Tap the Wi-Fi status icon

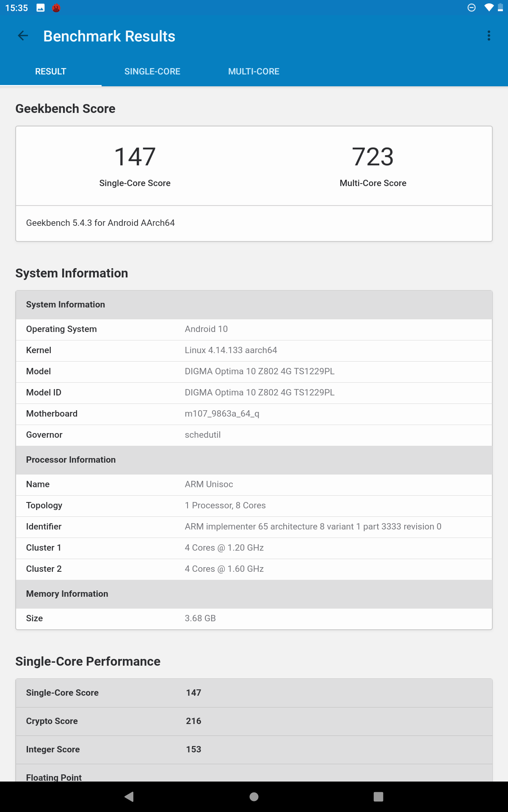[489, 8]
